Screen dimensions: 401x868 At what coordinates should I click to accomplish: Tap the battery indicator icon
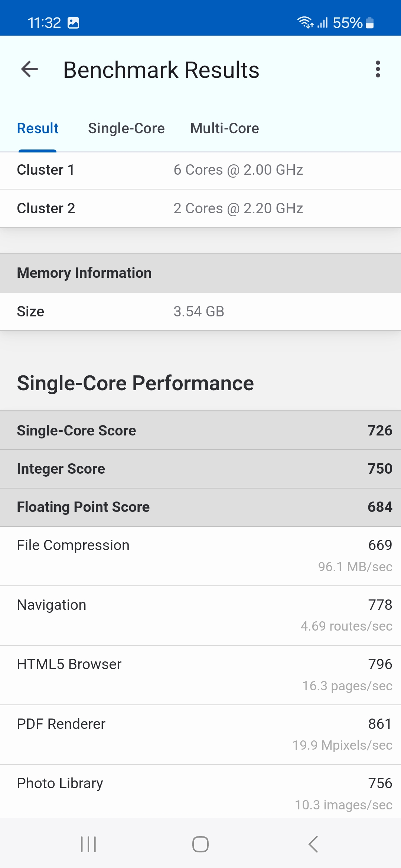click(x=369, y=23)
